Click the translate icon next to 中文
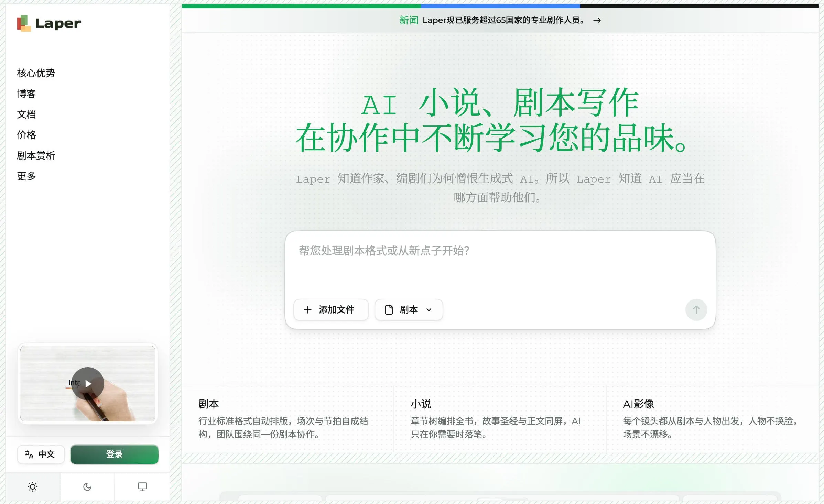This screenshot has height=504, width=824. (x=29, y=454)
